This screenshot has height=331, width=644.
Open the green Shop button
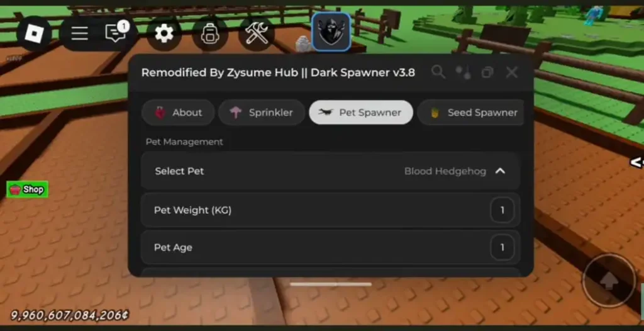pyautogui.click(x=27, y=189)
